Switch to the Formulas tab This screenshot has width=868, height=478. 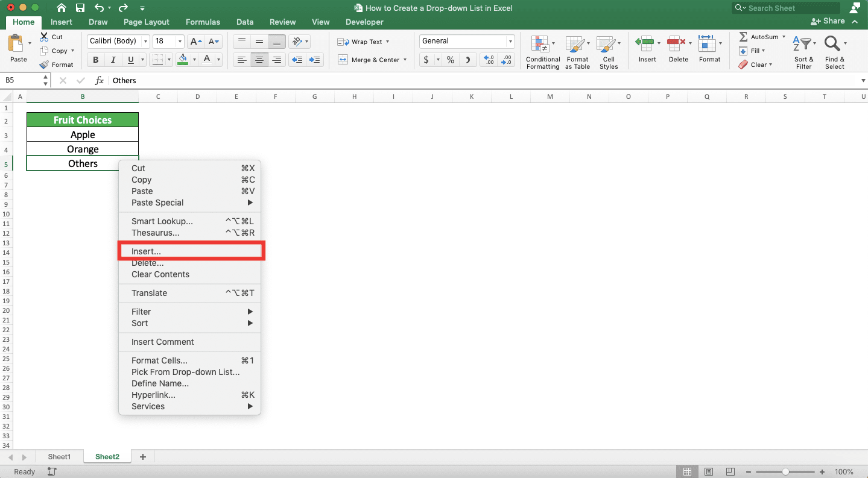(x=203, y=22)
